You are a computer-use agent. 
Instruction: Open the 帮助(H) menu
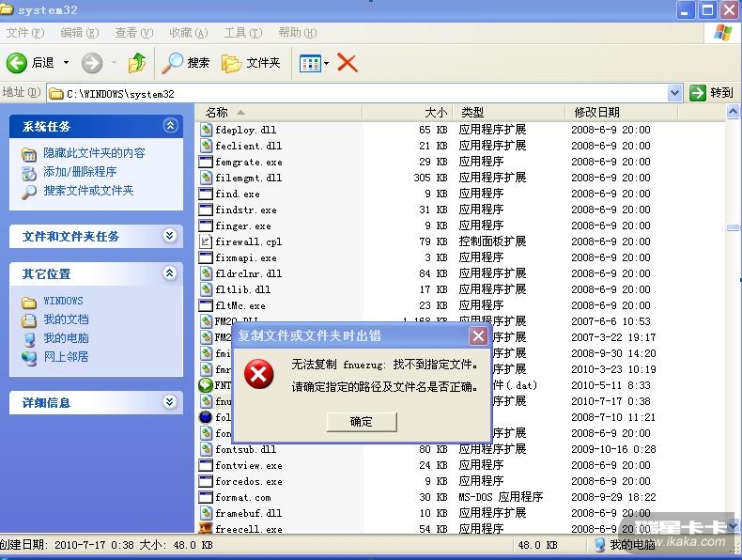(x=297, y=33)
